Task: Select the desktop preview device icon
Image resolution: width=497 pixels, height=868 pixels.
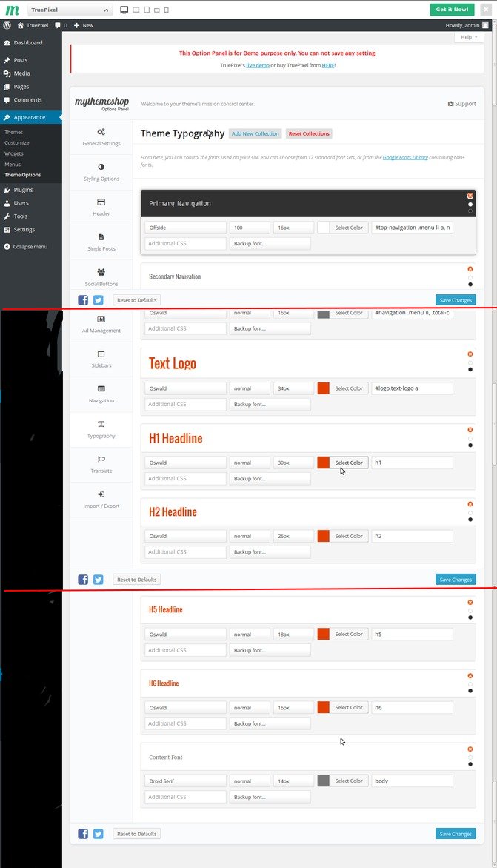Action: point(123,10)
